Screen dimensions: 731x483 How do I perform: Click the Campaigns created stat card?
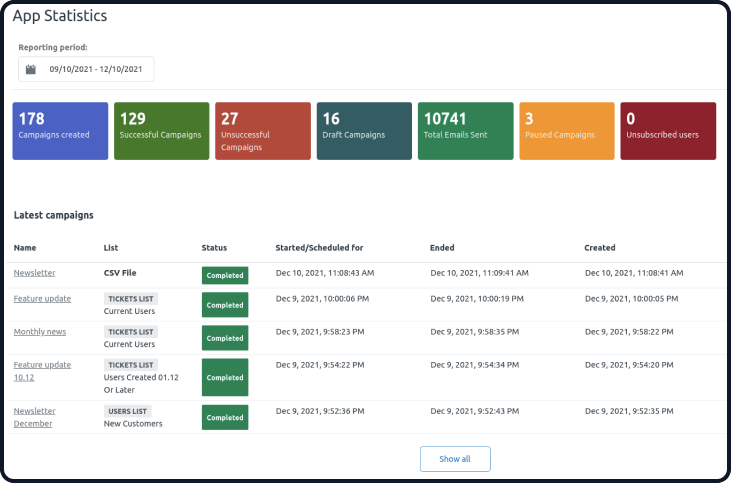tap(60, 131)
